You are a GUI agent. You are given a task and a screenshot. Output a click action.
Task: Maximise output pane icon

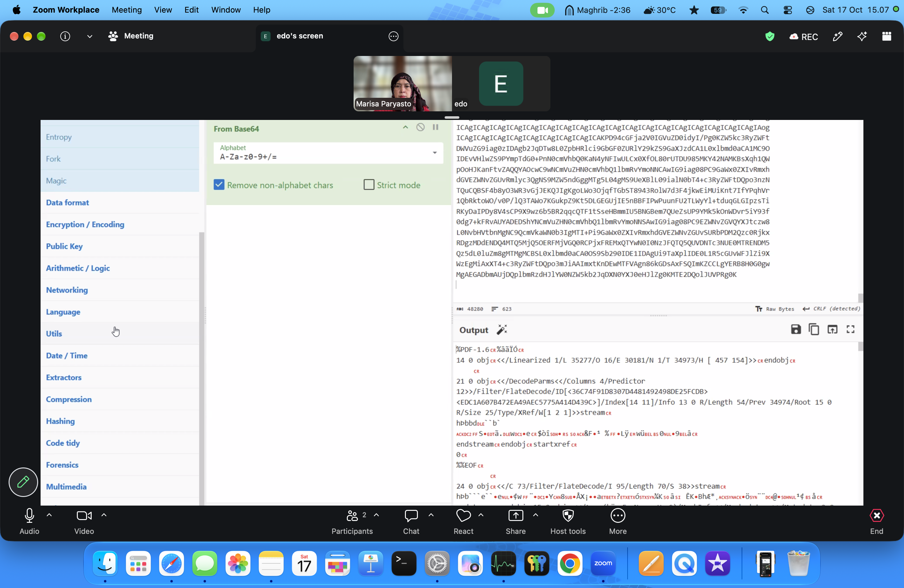pos(850,329)
